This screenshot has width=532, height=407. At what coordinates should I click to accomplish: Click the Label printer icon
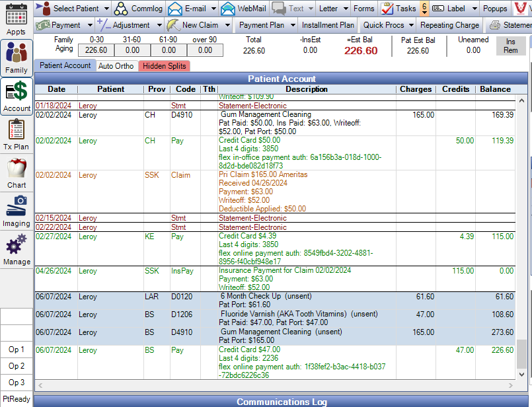(438, 8)
